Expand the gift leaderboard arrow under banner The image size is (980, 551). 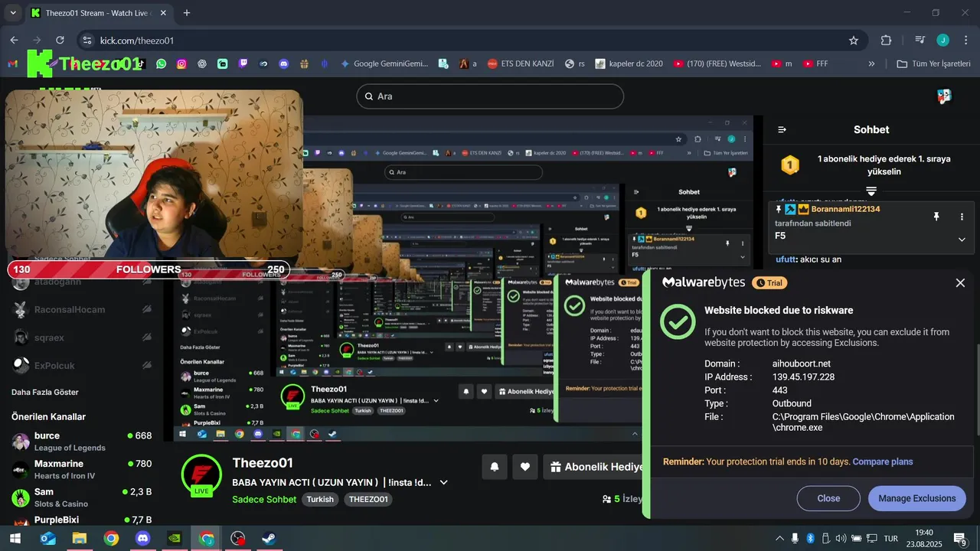(x=871, y=191)
